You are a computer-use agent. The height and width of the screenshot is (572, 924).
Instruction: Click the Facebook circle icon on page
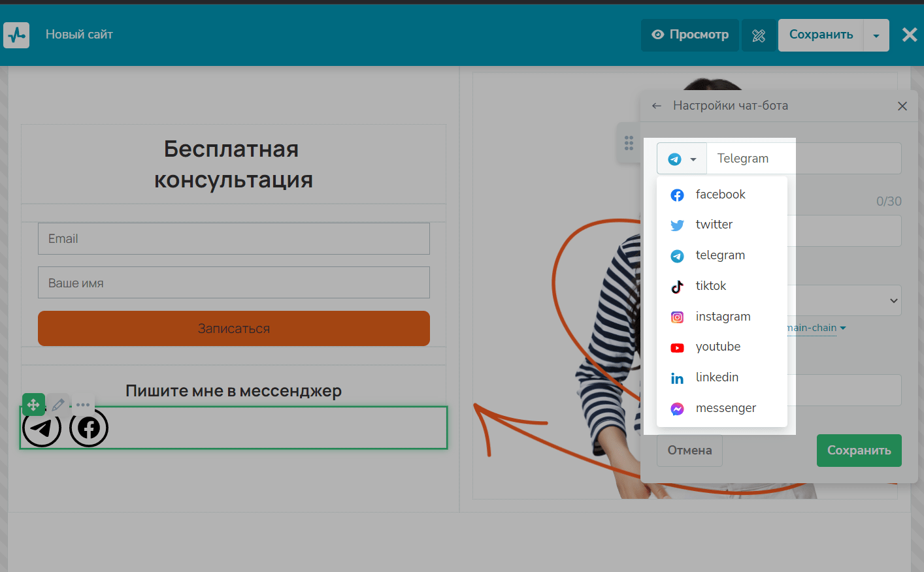pyautogui.click(x=89, y=428)
